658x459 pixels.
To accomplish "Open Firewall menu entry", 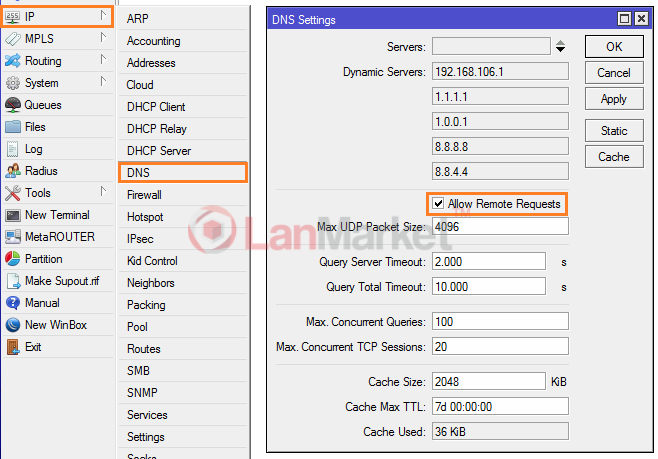I will (183, 195).
